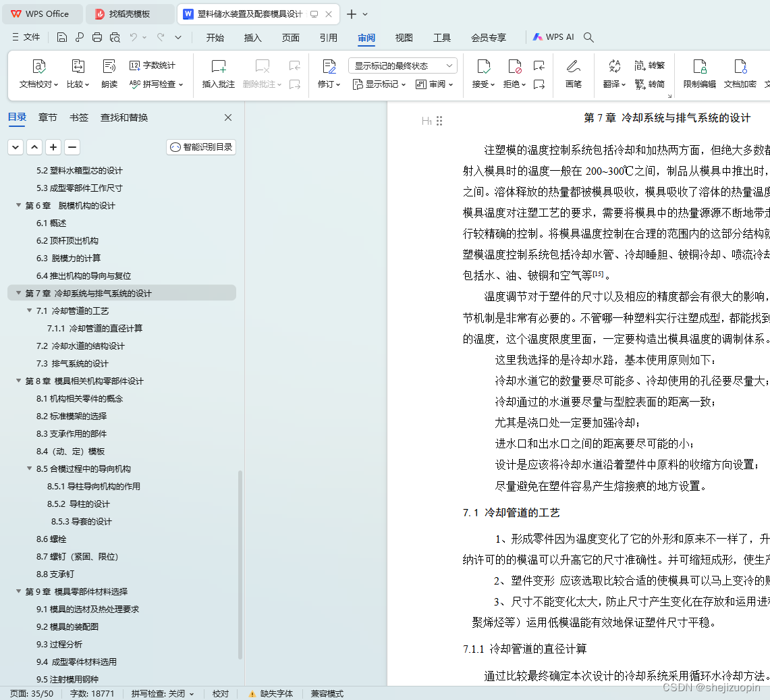
Task: Collapse the 第 8 章 tree node
Action: coord(19,381)
